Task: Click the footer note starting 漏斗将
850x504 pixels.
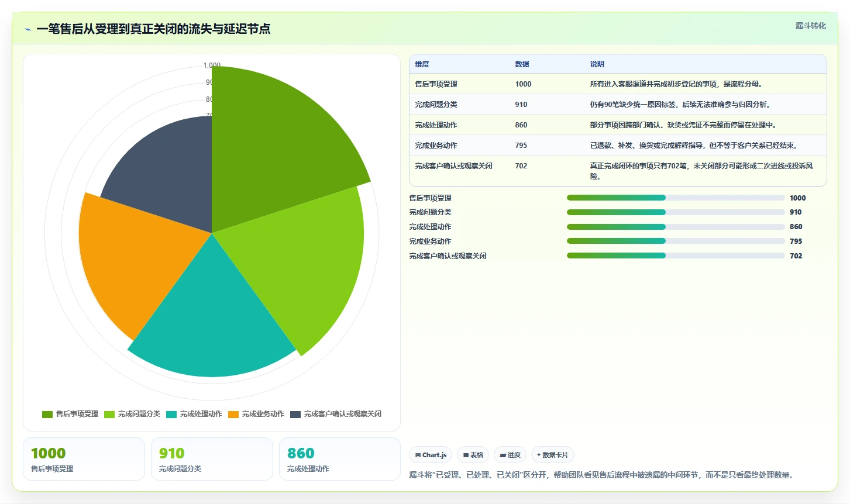Action: [603, 475]
